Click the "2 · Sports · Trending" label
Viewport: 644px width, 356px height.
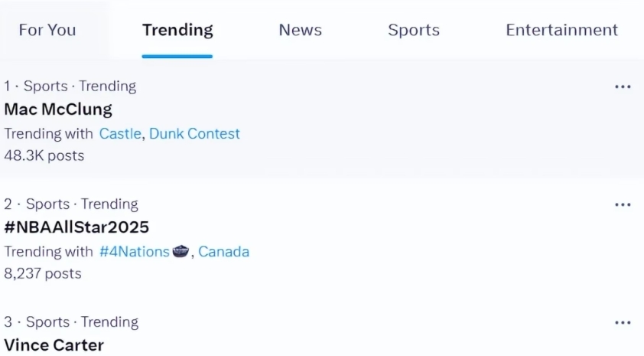pyautogui.click(x=71, y=204)
